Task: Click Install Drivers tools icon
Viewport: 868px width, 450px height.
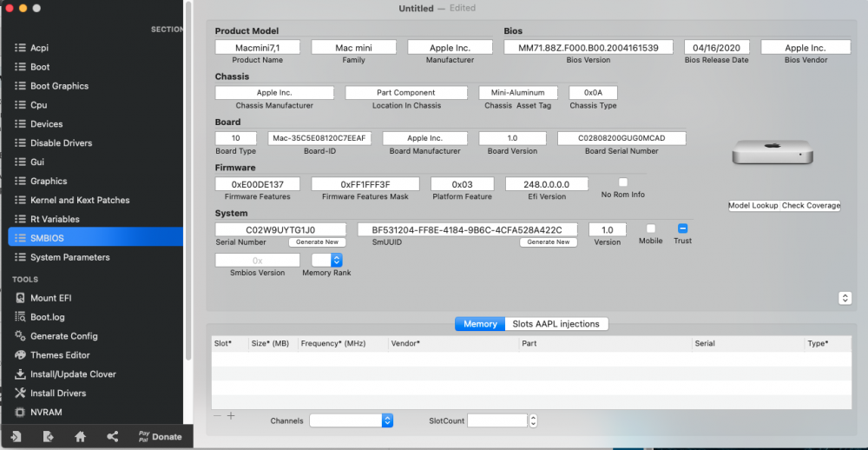Action: click(x=21, y=393)
